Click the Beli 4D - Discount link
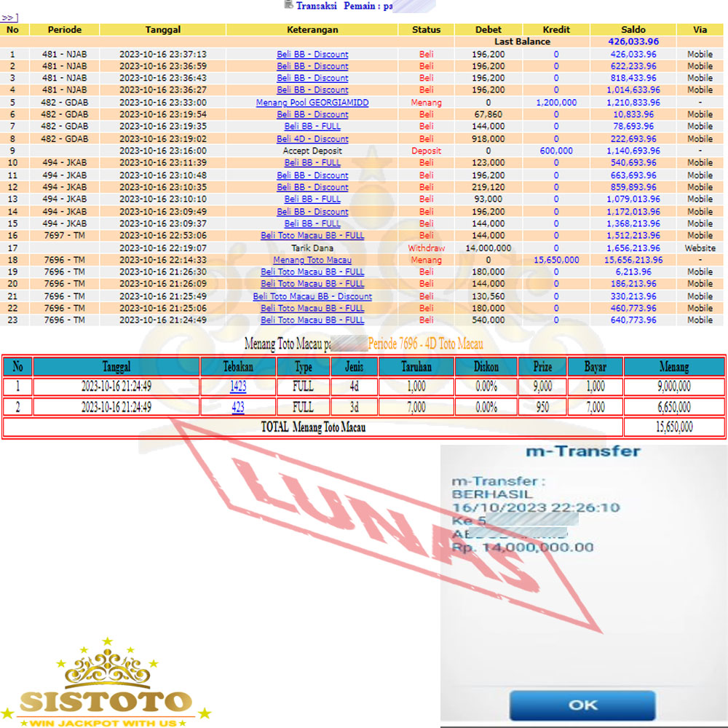The height and width of the screenshot is (728, 728). [312, 139]
